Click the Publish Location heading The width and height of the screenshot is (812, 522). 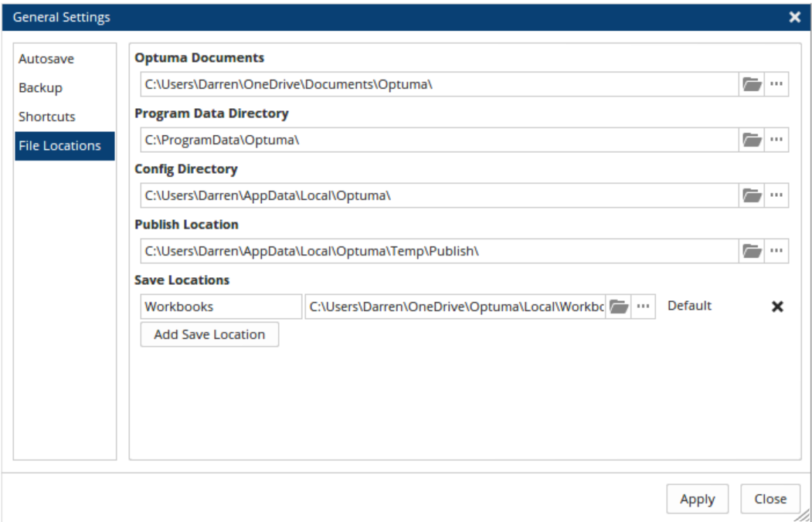(186, 225)
